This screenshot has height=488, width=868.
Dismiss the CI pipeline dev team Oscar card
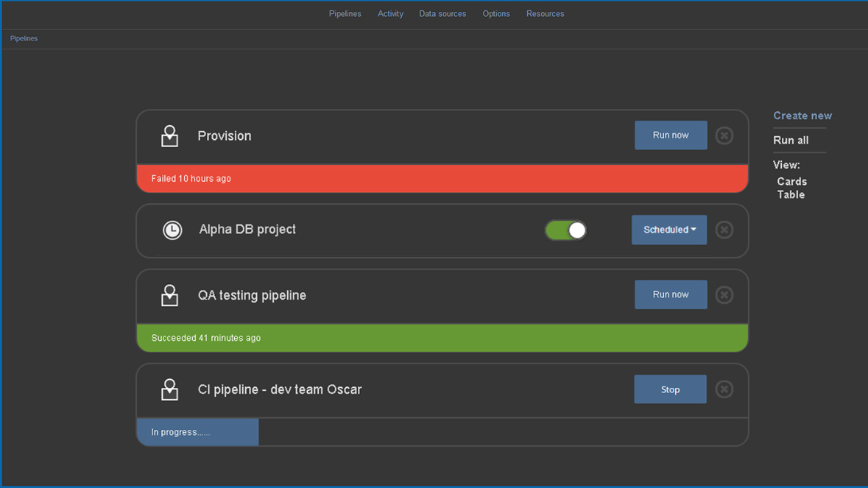724,389
